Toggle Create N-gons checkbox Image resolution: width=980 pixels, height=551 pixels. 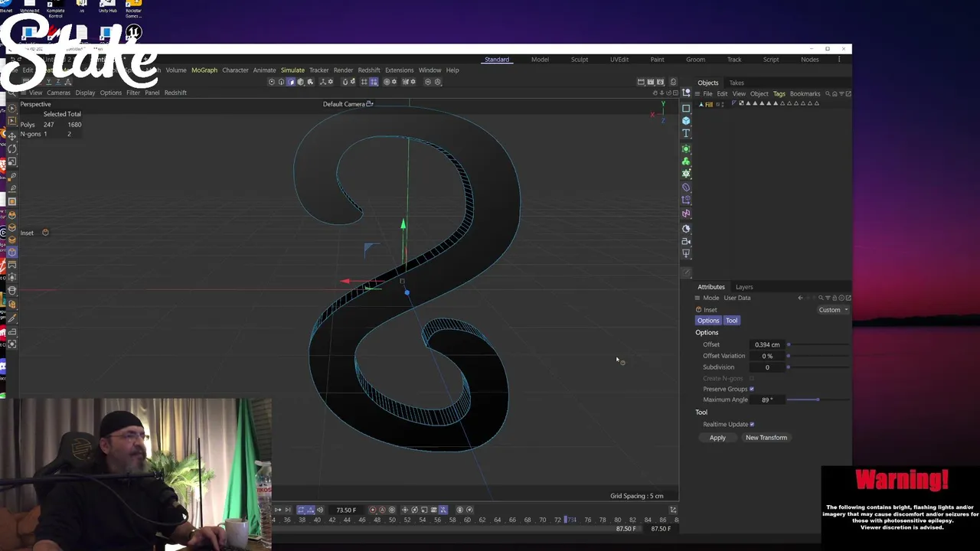752,378
